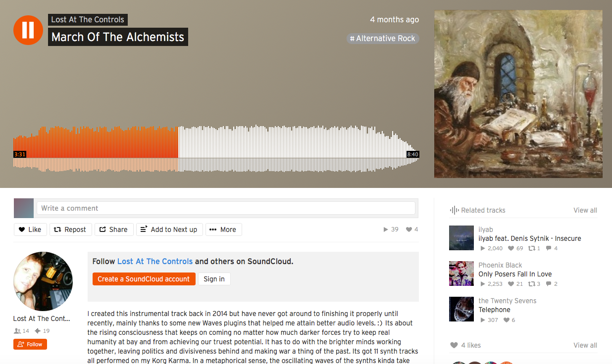Open Lost At The Controls profile avatar

(x=43, y=281)
